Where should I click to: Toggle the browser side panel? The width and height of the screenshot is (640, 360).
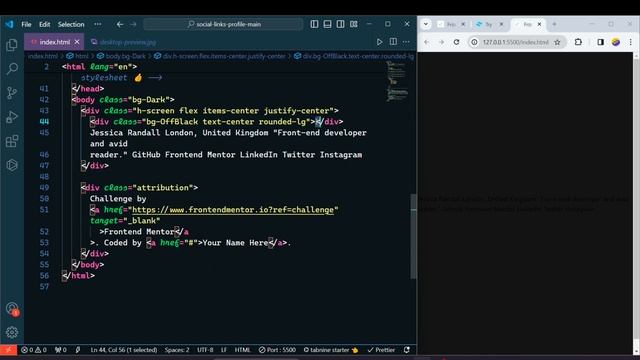[x=600, y=42]
